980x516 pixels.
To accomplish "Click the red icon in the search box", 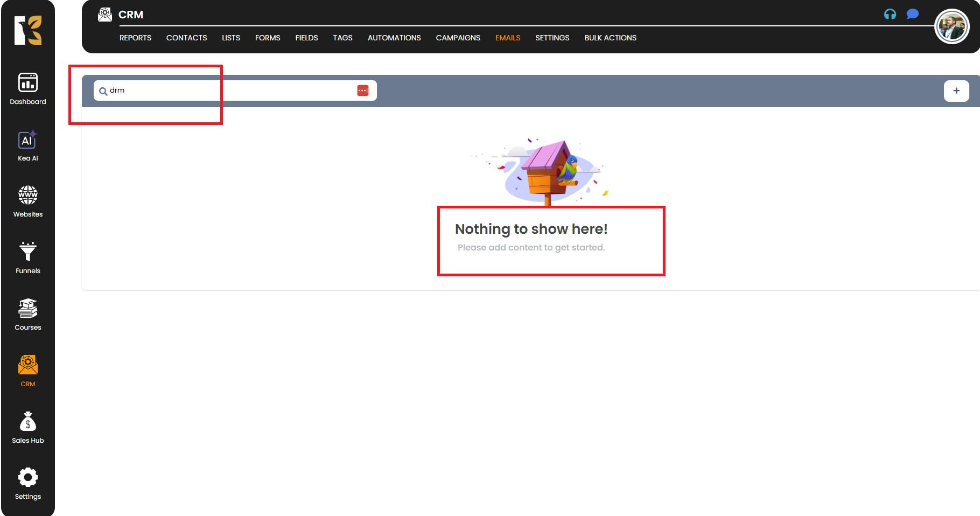I will pos(363,90).
